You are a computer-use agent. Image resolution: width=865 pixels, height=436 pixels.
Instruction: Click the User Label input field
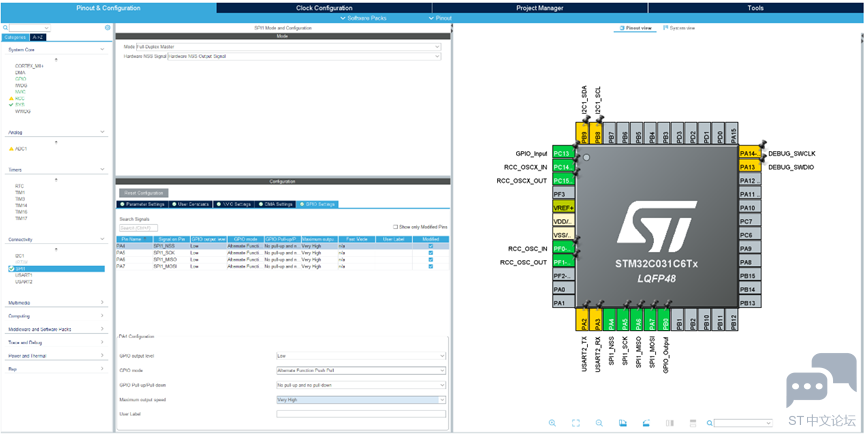point(361,414)
